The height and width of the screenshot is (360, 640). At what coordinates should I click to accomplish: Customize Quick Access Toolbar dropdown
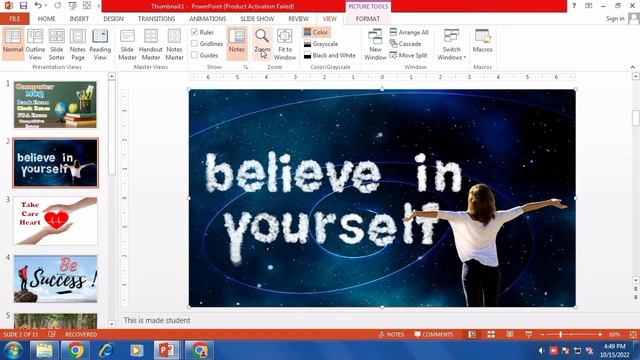click(x=99, y=6)
